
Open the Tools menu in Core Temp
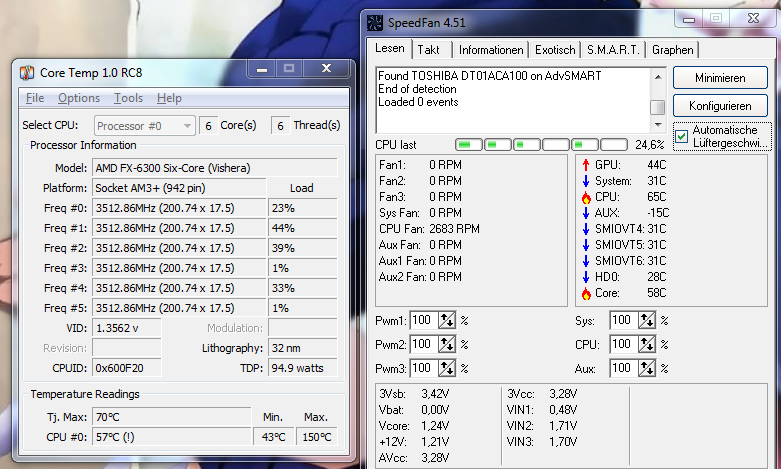coord(129,98)
